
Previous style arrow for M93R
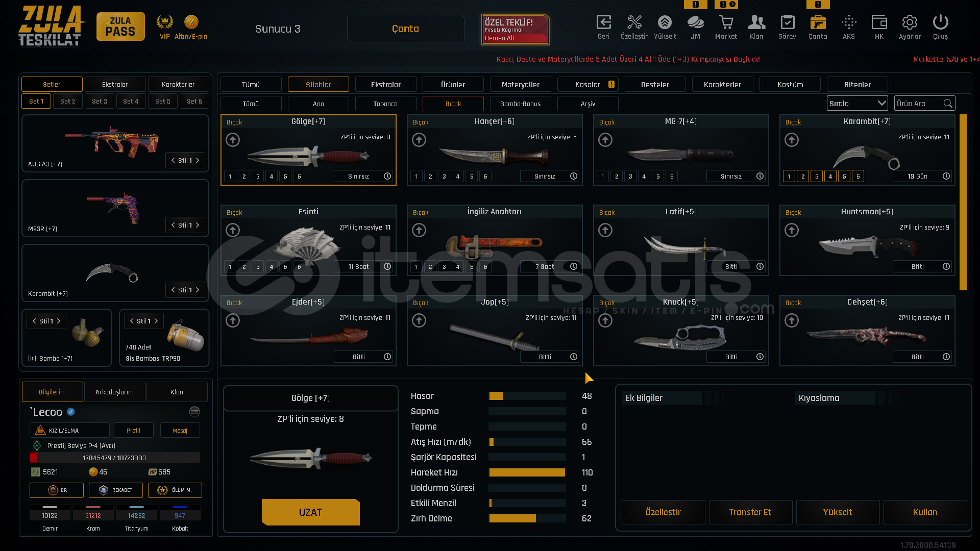pos(173,225)
